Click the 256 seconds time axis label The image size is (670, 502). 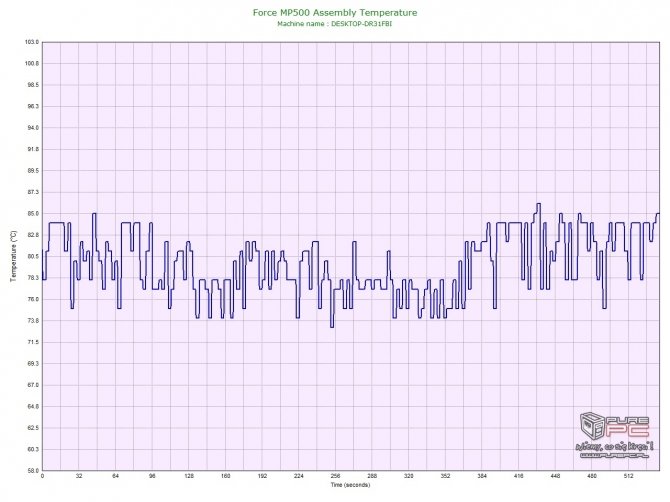click(x=335, y=476)
